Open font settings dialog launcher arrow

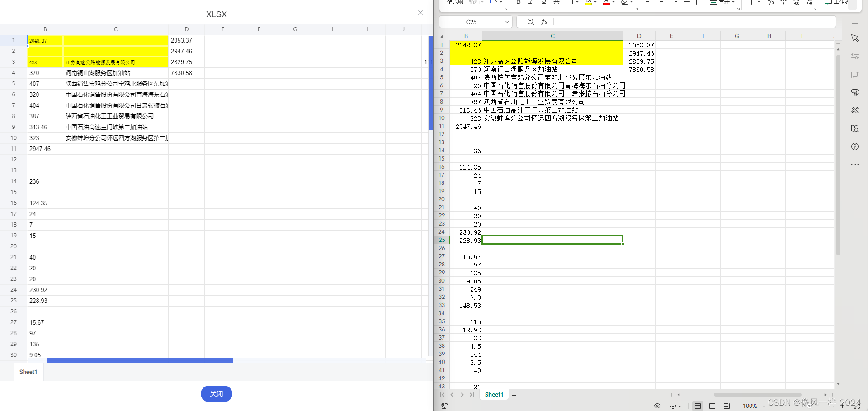[x=637, y=9]
